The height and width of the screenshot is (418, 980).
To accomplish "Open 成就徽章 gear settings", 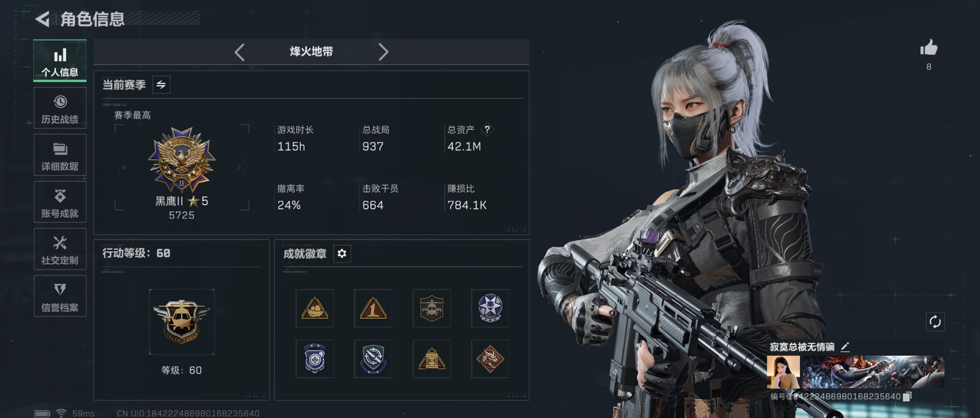I will click(342, 253).
